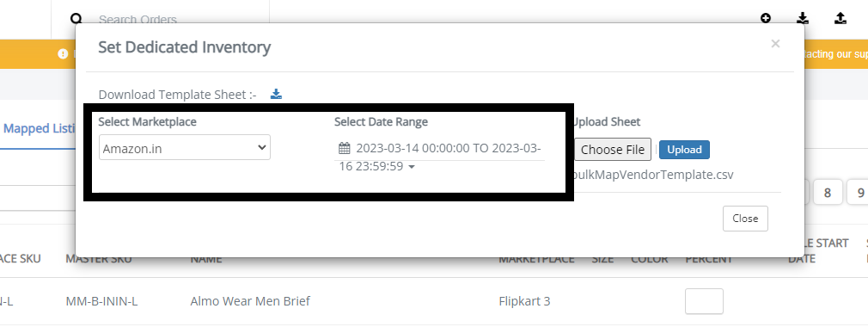Open the date range 2023-03-14 to 2023-03-16
Image resolution: width=868 pixels, height=327 pixels.
pyautogui.click(x=440, y=157)
